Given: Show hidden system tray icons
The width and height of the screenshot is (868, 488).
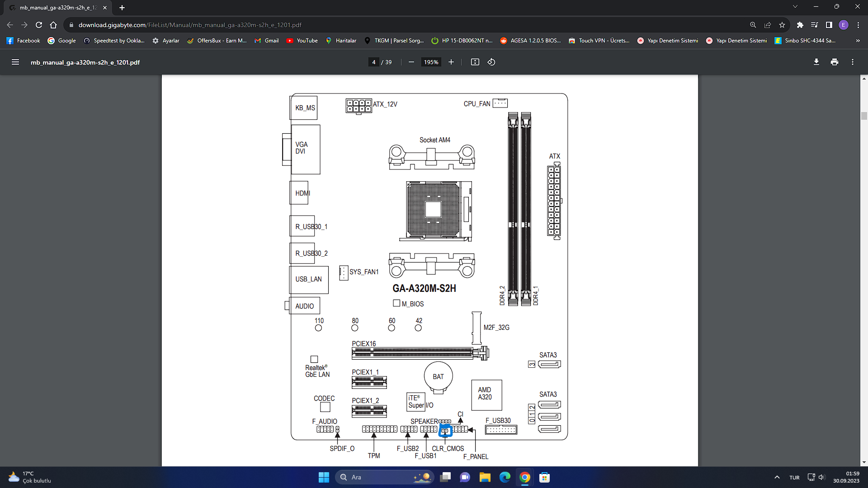Looking at the screenshot, I should tap(777, 477).
